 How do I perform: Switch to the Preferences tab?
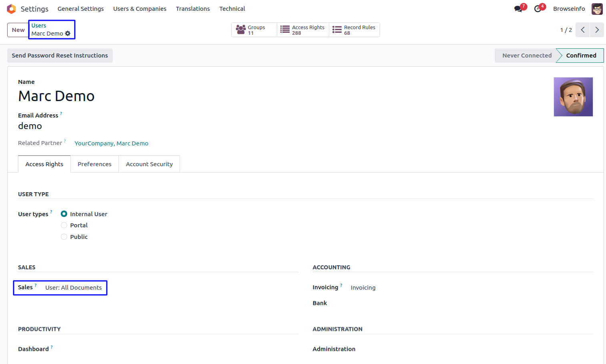click(94, 164)
